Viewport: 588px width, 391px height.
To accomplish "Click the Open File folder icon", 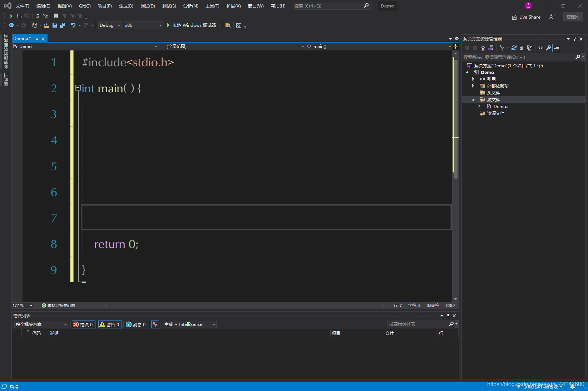I will pyautogui.click(x=46, y=25).
